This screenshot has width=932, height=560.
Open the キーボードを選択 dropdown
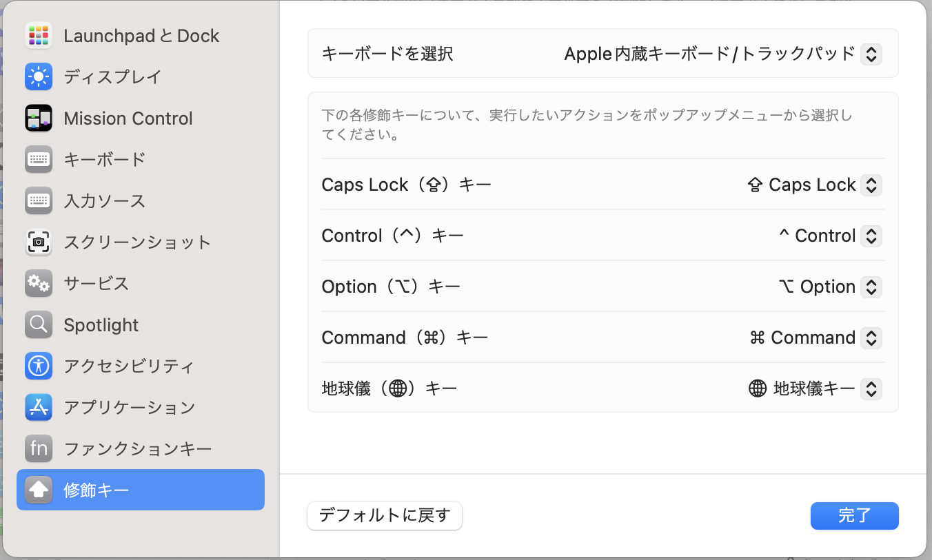click(871, 54)
